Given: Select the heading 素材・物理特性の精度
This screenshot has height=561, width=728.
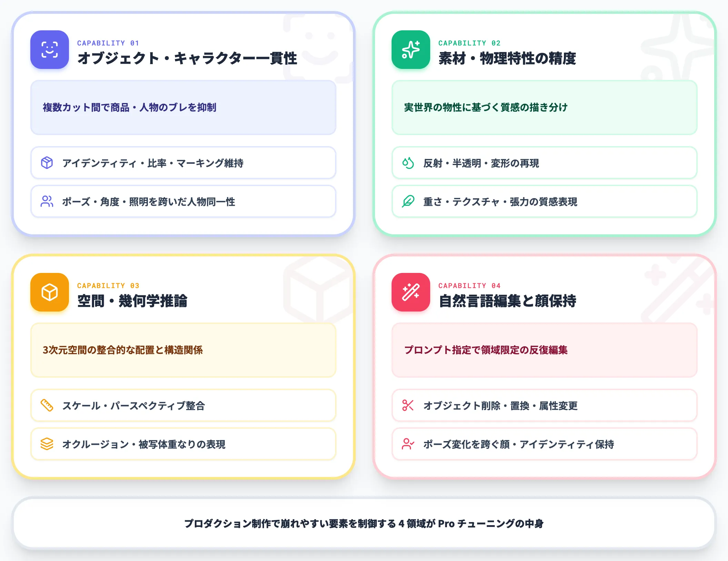Looking at the screenshot, I should [507, 58].
